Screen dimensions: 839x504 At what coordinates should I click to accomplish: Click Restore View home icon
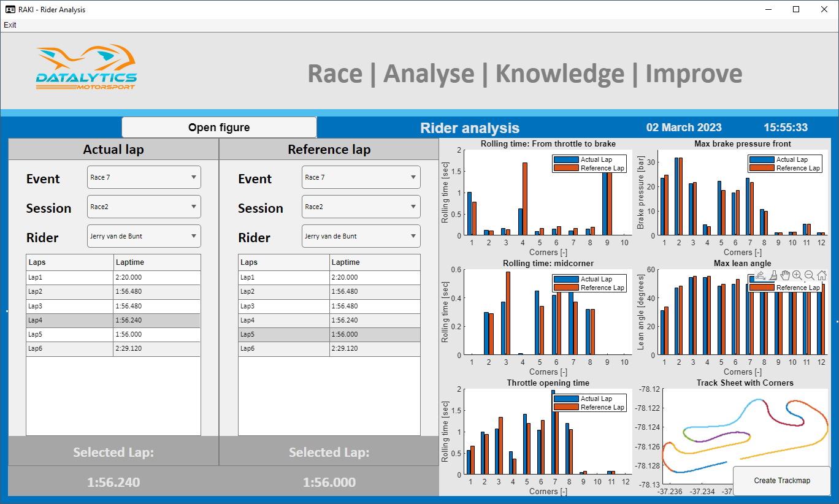click(822, 276)
